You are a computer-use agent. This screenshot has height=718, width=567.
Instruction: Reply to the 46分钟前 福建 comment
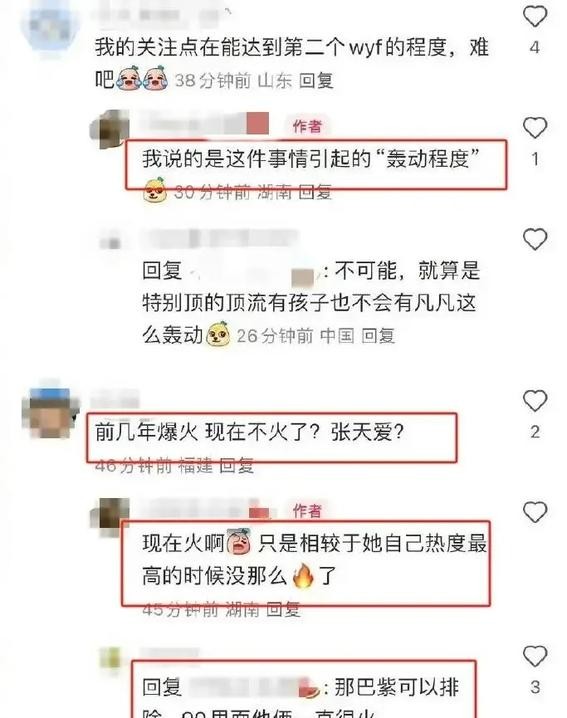tap(236, 466)
